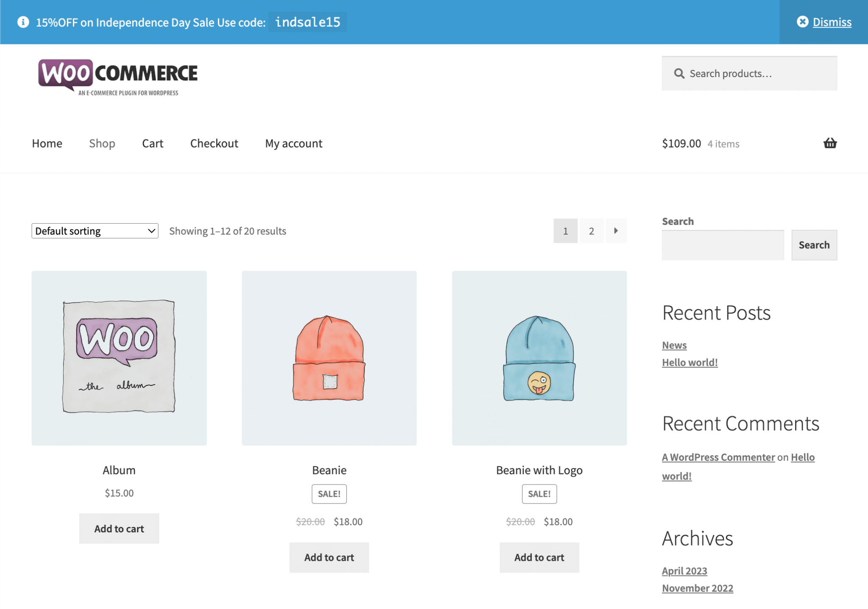
Task: Navigate to My account
Action: point(294,144)
